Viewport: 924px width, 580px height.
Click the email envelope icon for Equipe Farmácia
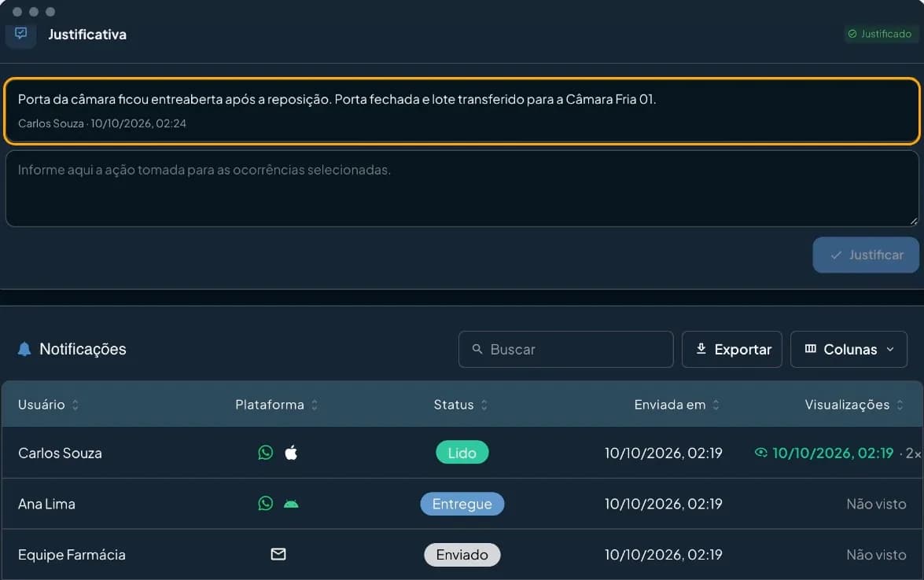pyautogui.click(x=278, y=554)
